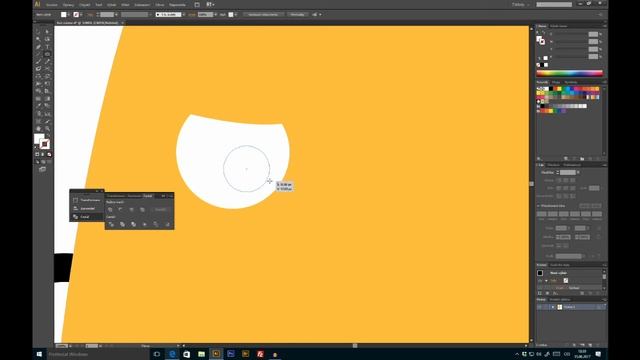This screenshot has height=360, width=640.
Task: Select the Scale tool
Action: coord(47,76)
